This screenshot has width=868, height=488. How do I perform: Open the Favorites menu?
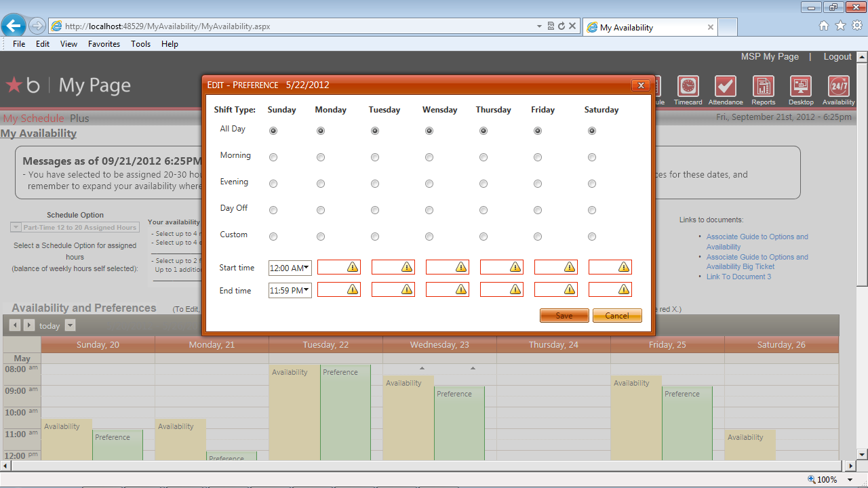(104, 44)
